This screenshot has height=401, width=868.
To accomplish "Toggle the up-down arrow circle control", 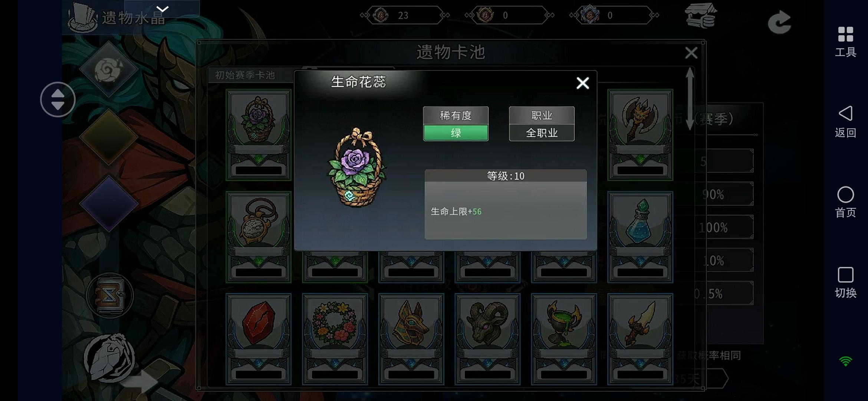I will (x=58, y=100).
